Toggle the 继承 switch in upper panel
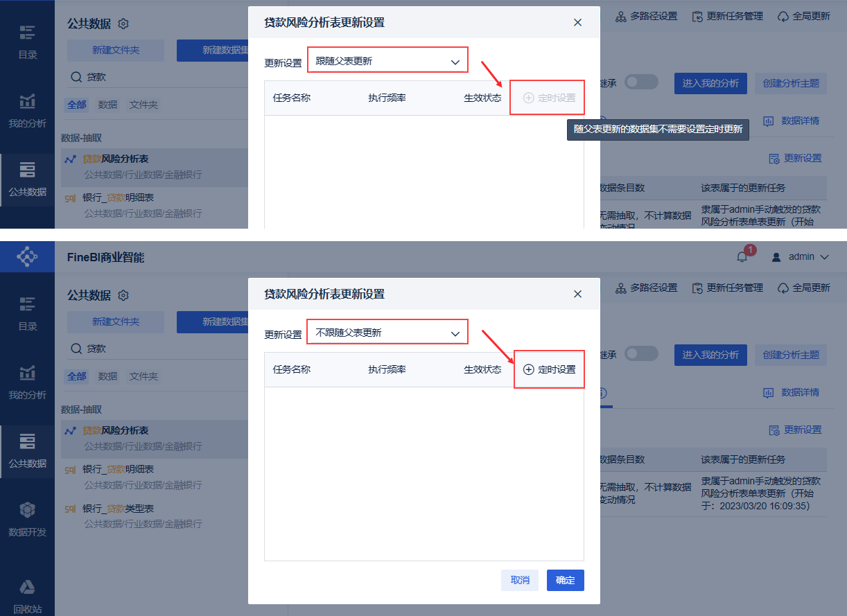 pos(641,82)
